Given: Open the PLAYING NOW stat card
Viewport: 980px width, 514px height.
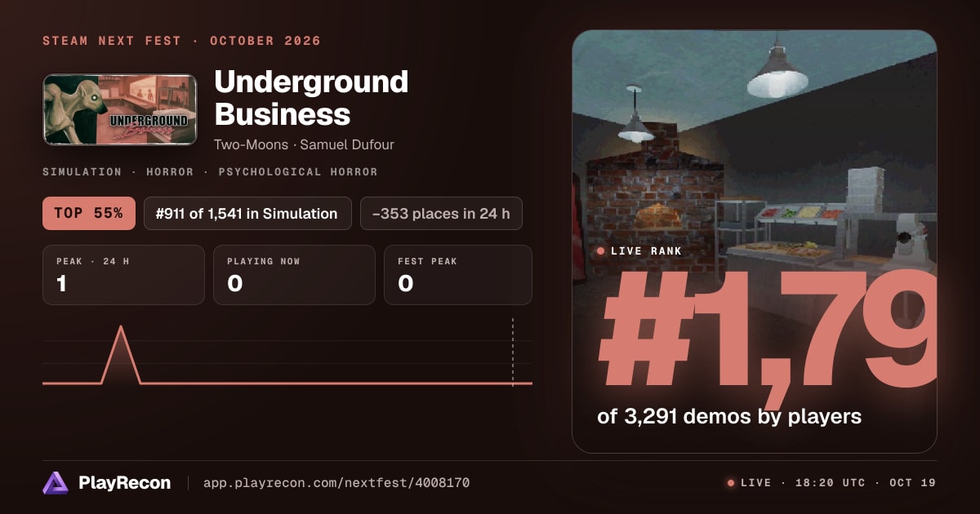Looking at the screenshot, I should (294, 275).
